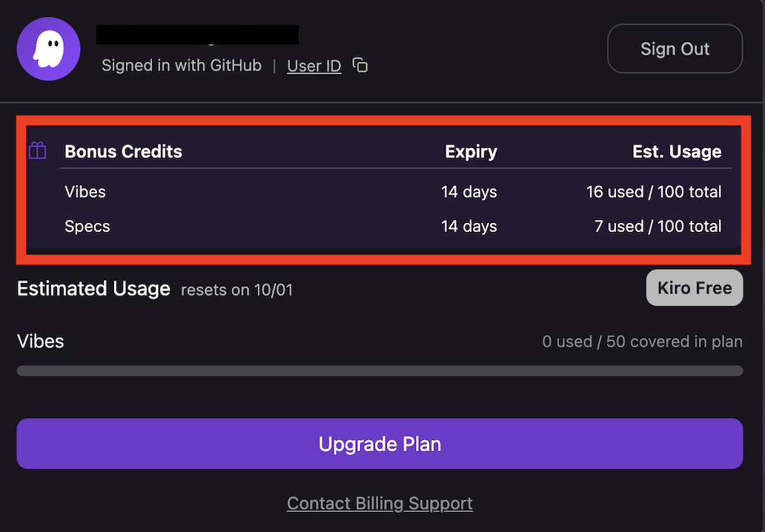
Task: Click the Vibes usage progress bar
Action: coord(380,370)
